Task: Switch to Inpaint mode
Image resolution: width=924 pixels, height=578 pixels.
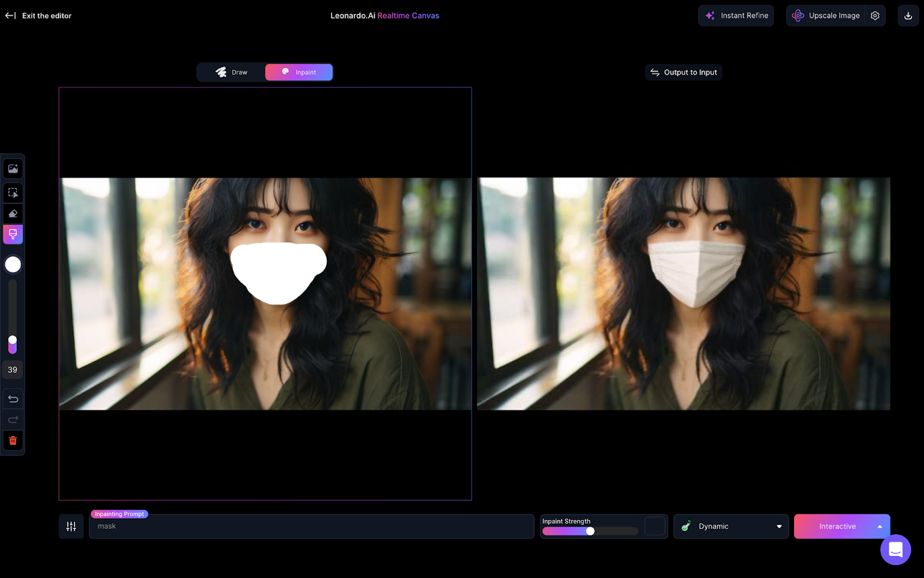Action: [x=299, y=72]
